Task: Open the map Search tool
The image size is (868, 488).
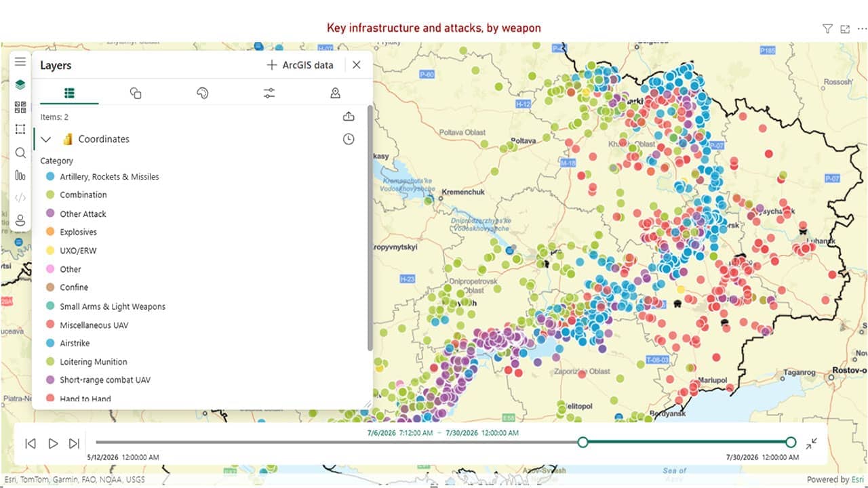Action: 20,152
